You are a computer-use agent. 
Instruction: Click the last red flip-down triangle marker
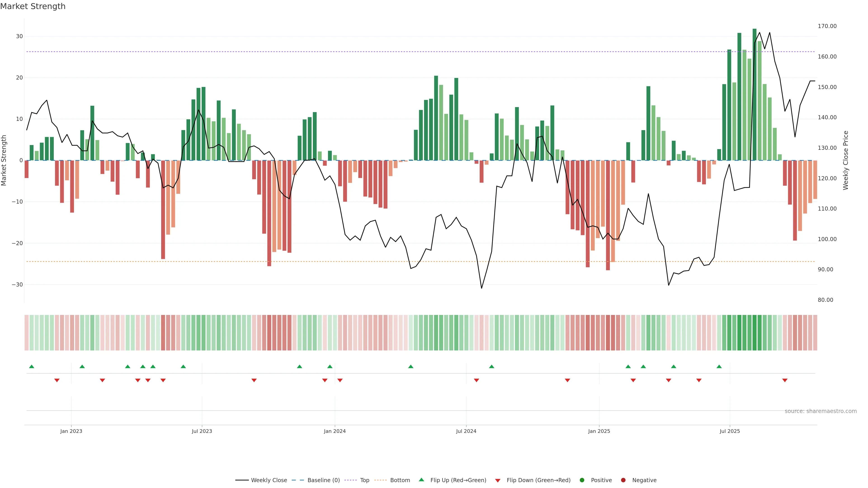click(x=785, y=380)
